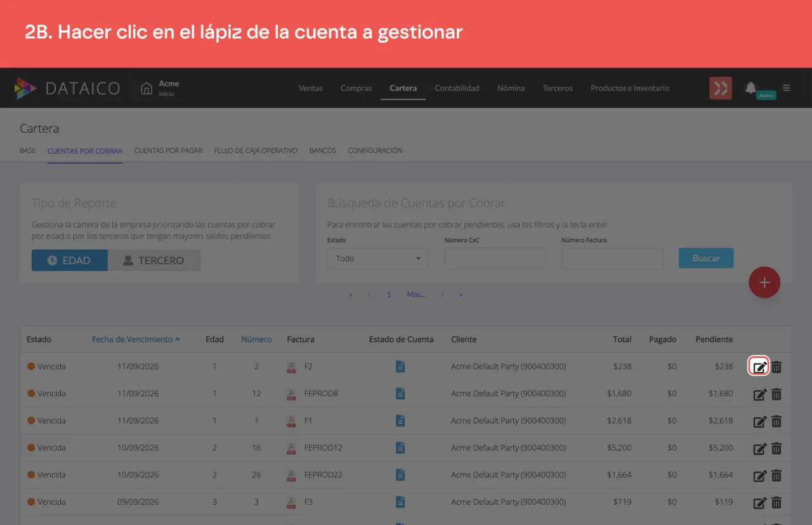The width and height of the screenshot is (812, 525).
Task: Open the notifications bell
Action: 751,88
